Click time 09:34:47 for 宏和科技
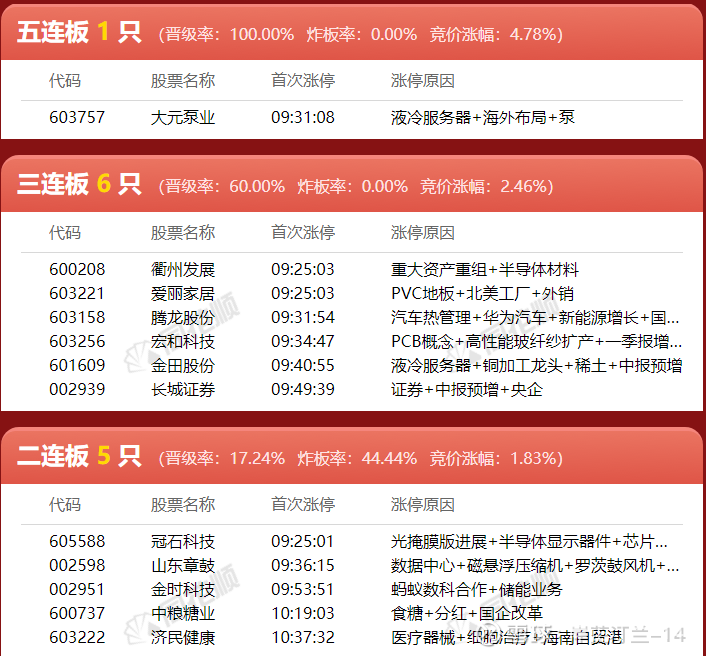Image resolution: width=706 pixels, height=656 pixels. tap(303, 341)
